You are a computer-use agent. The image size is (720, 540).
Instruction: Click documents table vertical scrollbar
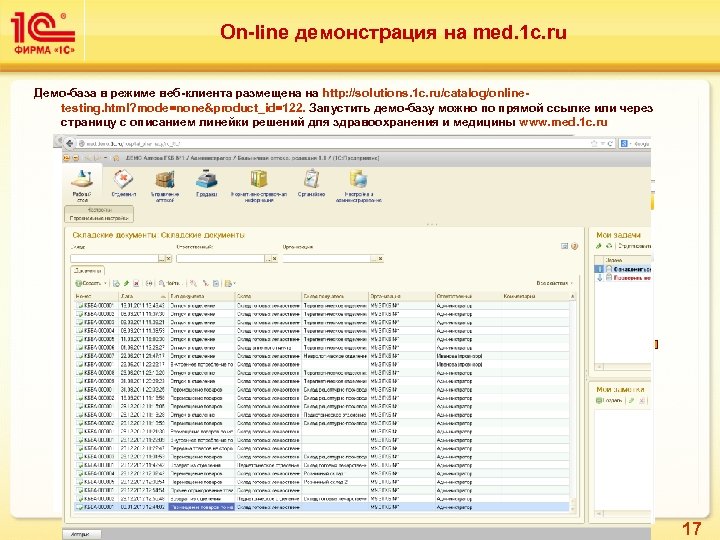[x=573, y=402]
